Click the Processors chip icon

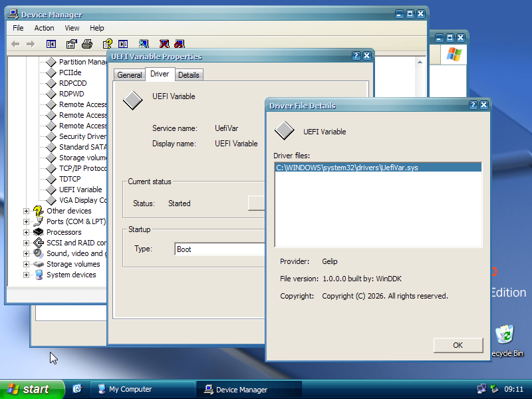coord(39,232)
